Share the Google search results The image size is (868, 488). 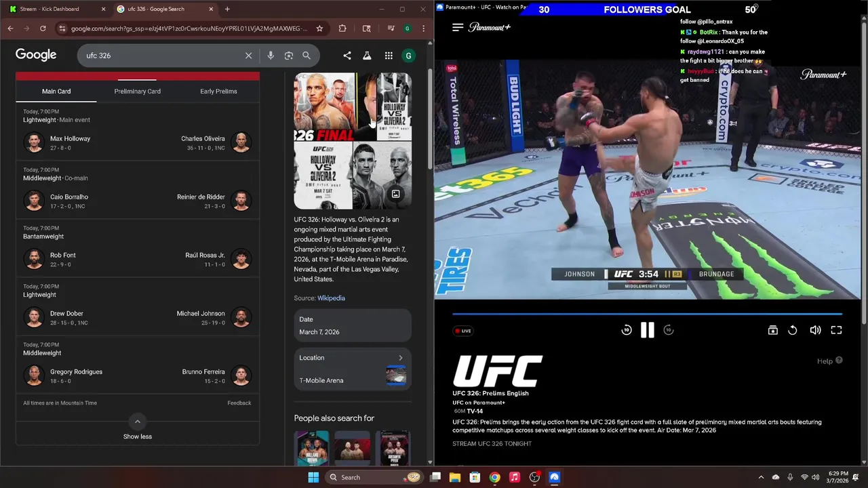347,56
